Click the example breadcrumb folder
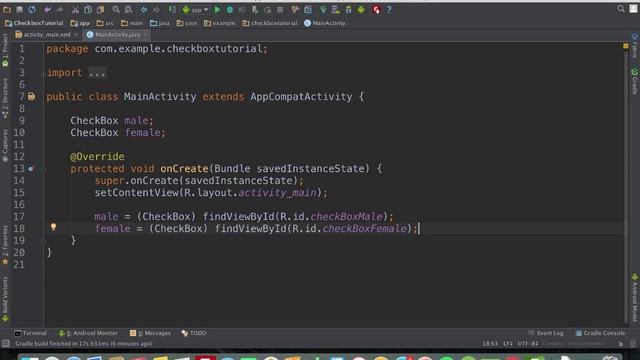The height and width of the screenshot is (360, 640). tap(220, 23)
